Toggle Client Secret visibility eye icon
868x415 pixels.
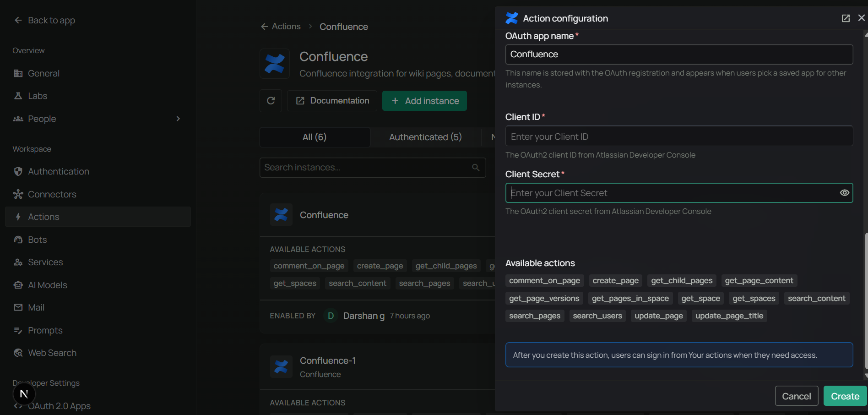tap(845, 193)
